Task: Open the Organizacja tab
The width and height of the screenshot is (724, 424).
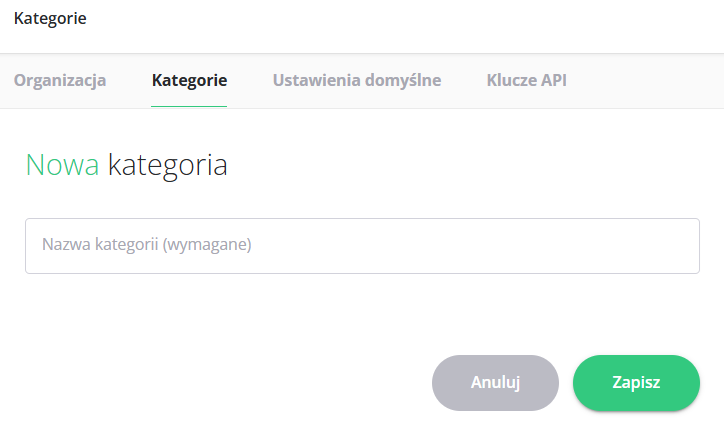Action: [60, 80]
